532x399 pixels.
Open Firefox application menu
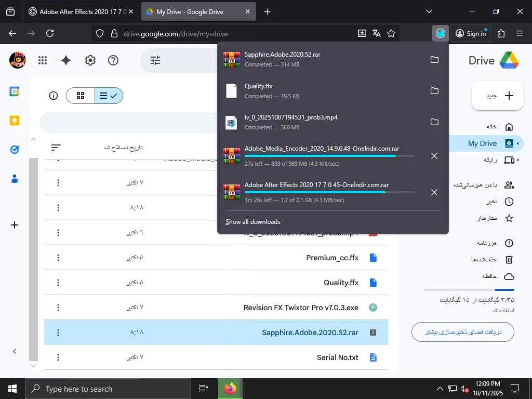[520, 33]
